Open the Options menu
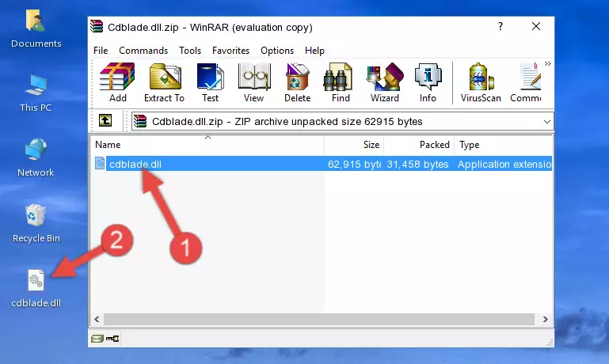Screen dimensions: 609x364 (277, 51)
